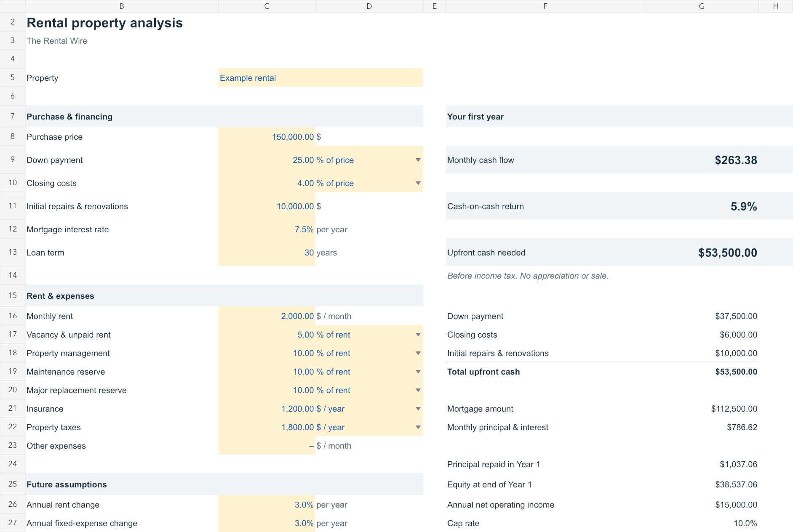This screenshot has width=793, height=532.
Task: Open the Major replacement reserve unit dropdown
Action: click(418, 390)
